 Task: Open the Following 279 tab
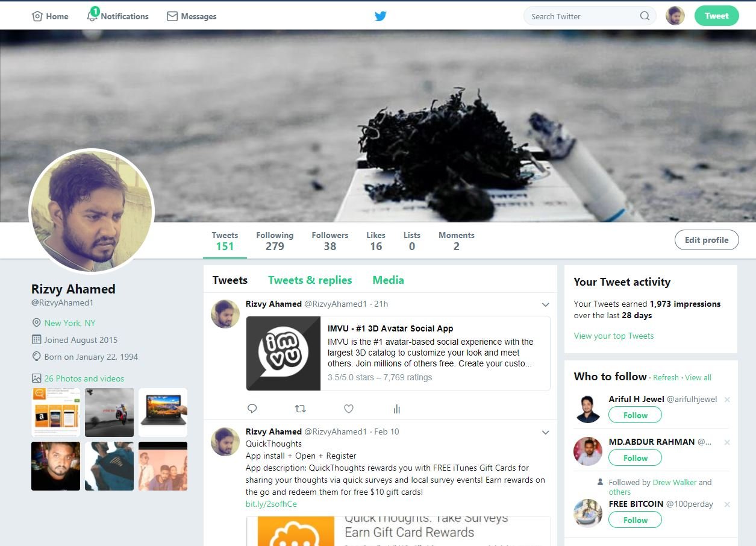[275, 240]
